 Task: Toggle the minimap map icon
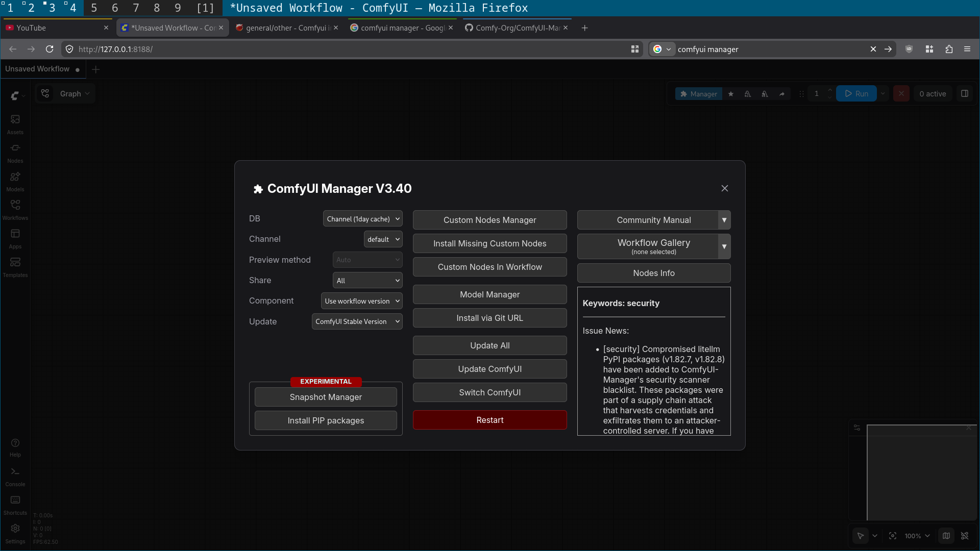point(946,536)
